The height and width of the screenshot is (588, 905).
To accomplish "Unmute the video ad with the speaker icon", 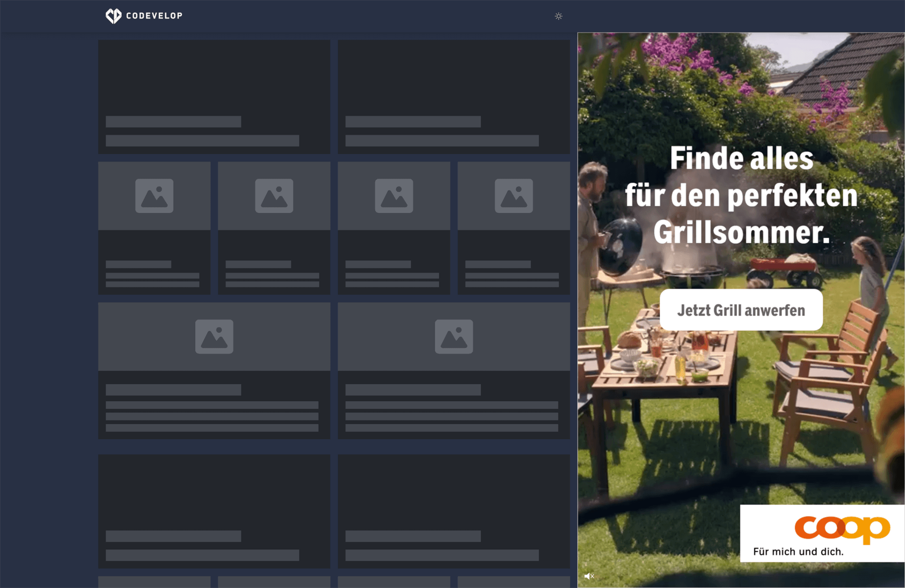I will (x=589, y=576).
